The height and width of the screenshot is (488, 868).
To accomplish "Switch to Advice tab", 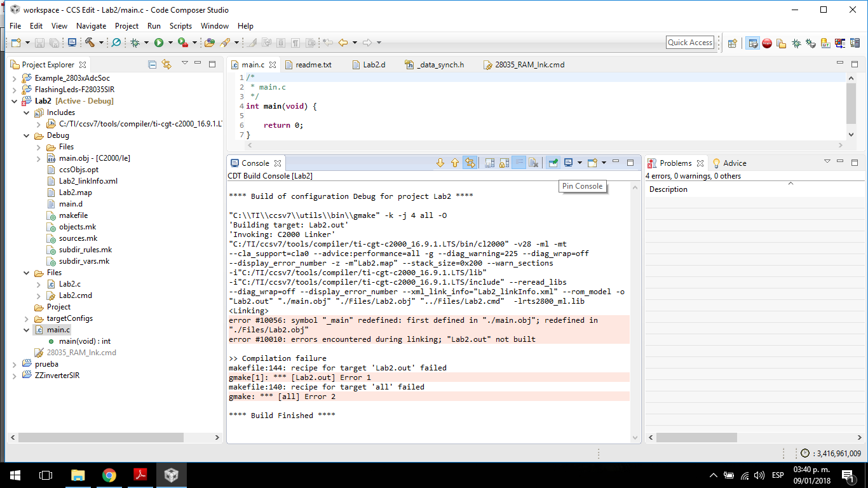I will click(x=729, y=163).
